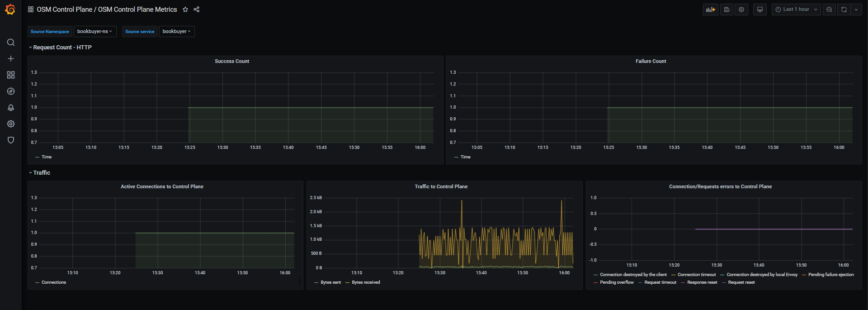
Task: Open the Alerting bell icon
Action: pos(11,108)
